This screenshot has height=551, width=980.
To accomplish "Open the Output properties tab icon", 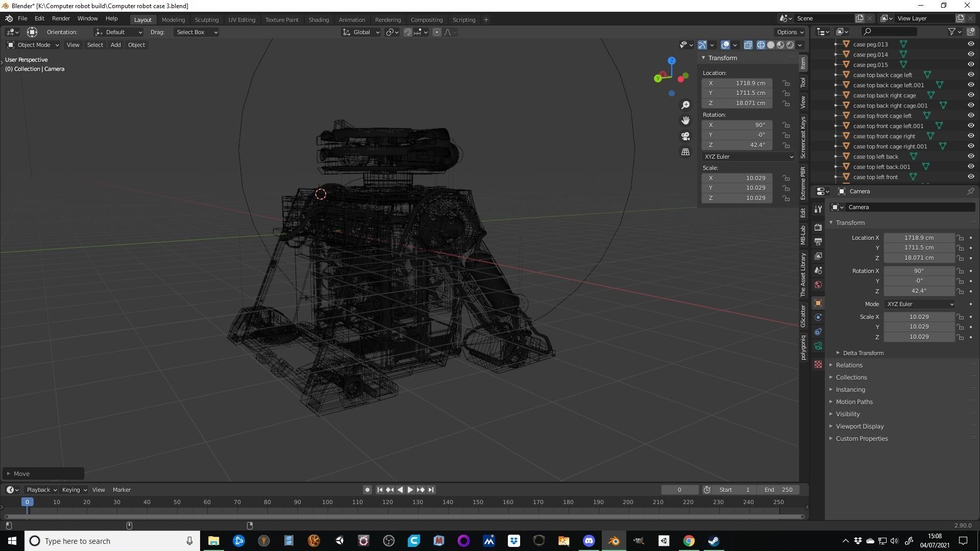I will coord(818,241).
